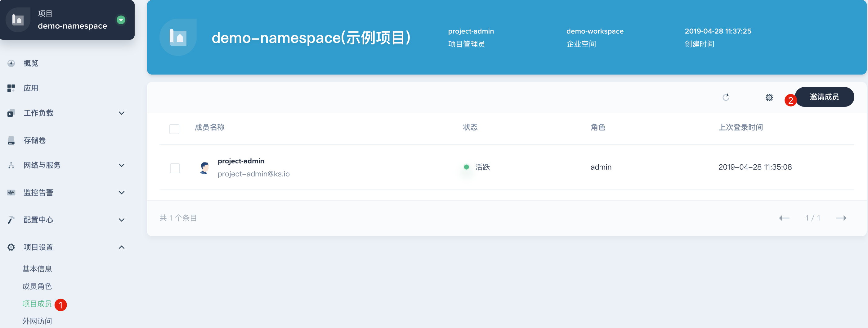Open 外网访问 under project settings

pyautogui.click(x=37, y=321)
